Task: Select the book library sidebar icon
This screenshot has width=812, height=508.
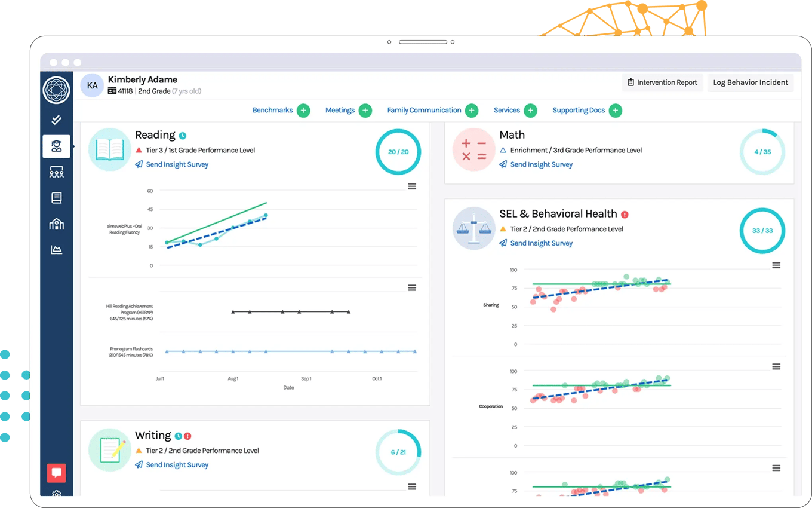Action: [56, 198]
